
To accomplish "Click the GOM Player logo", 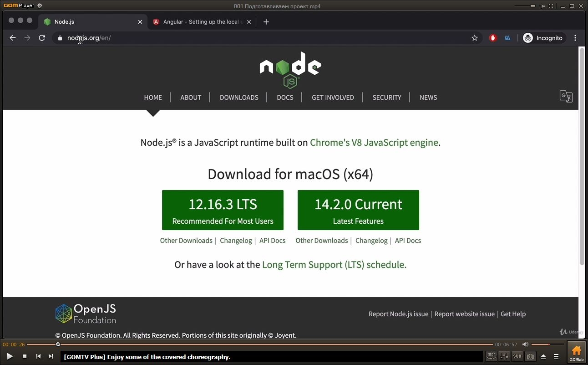I will 19,6.
